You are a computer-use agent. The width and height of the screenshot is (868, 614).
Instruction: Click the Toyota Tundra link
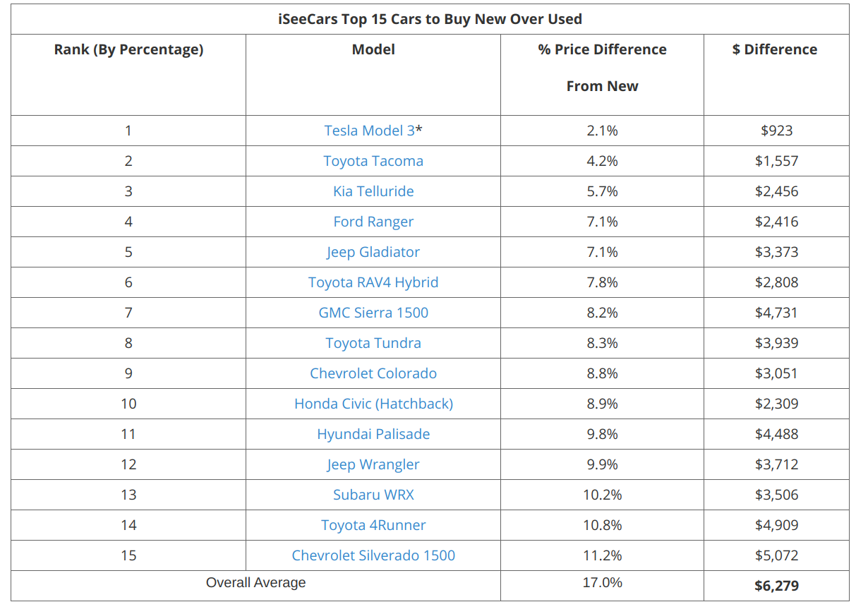(373, 343)
